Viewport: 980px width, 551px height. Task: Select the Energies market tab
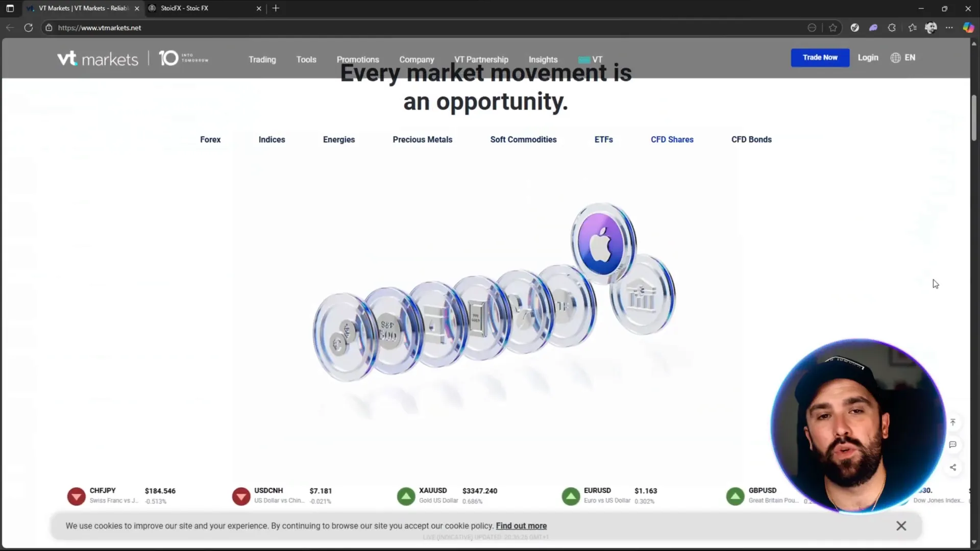click(x=339, y=139)
